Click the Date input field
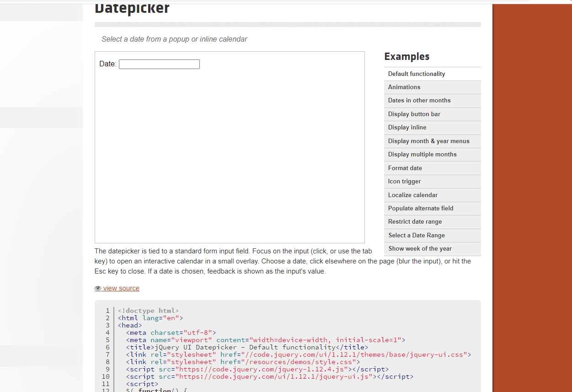Image resolution: width=572 pixels, height=392 pixels. pos(159,64)
